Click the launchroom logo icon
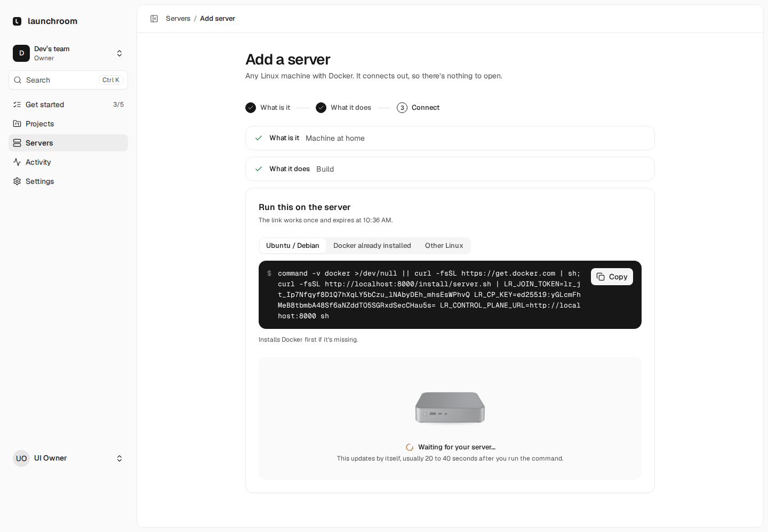Viewport: 768px width, 532px height. tap(17, 21)
